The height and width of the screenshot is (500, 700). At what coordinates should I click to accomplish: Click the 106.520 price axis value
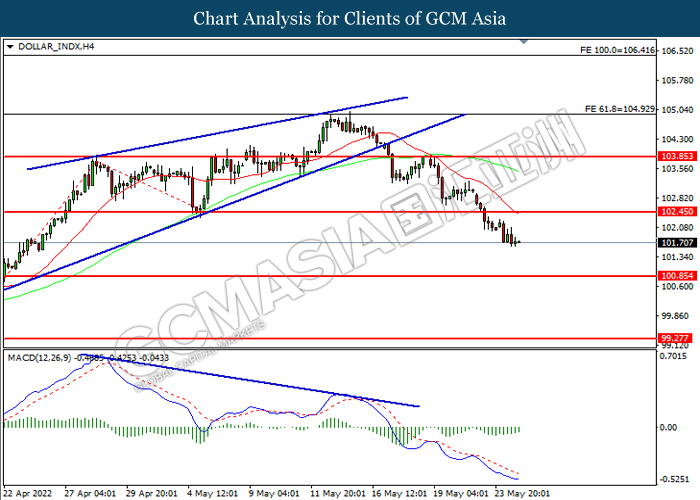(x=677, y=51)
